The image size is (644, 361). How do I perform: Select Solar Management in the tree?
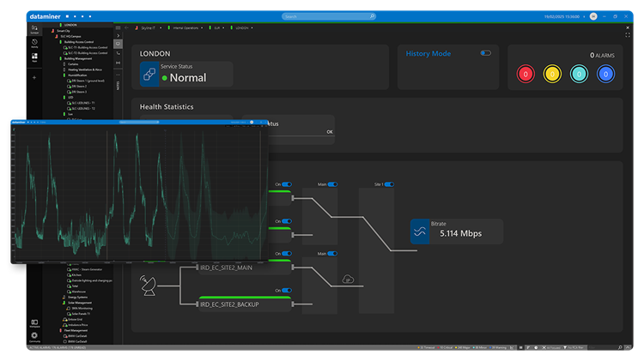coord(80,302)
